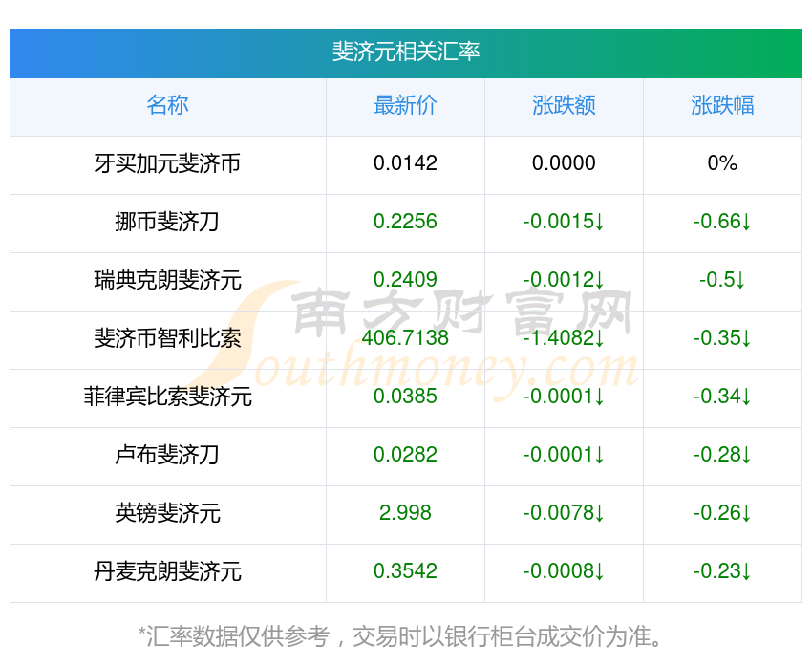Click the 斐济元相关汇率 table title
Screen dimensions: 812x666
click(406, 52)
